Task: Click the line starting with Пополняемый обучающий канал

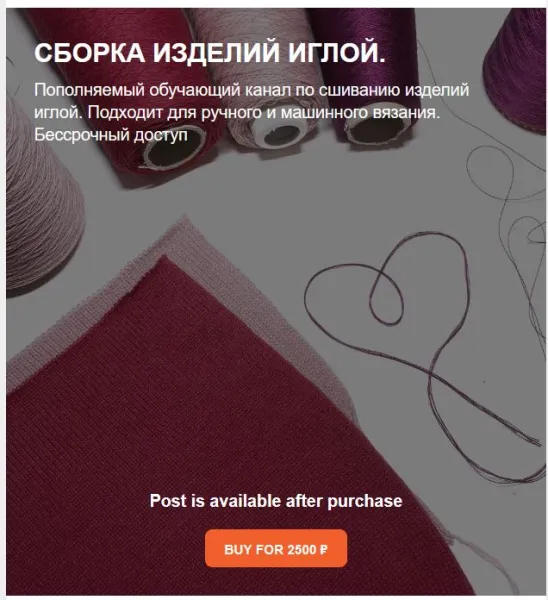Action: pyautogui.click(x=251, y=90)
